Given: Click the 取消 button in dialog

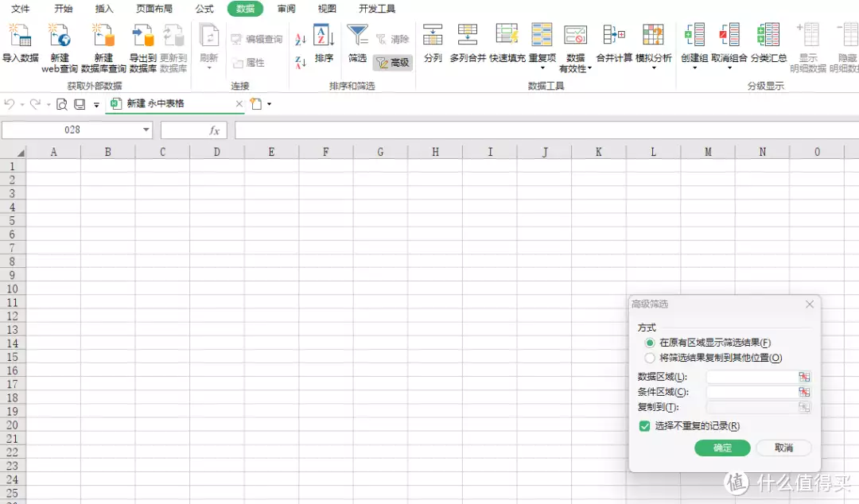Looking at the screenshot, I should click(x=783, y=448).
